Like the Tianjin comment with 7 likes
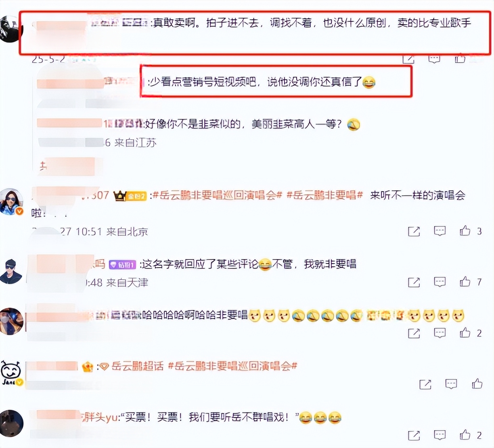 click(x=465, y=282)
